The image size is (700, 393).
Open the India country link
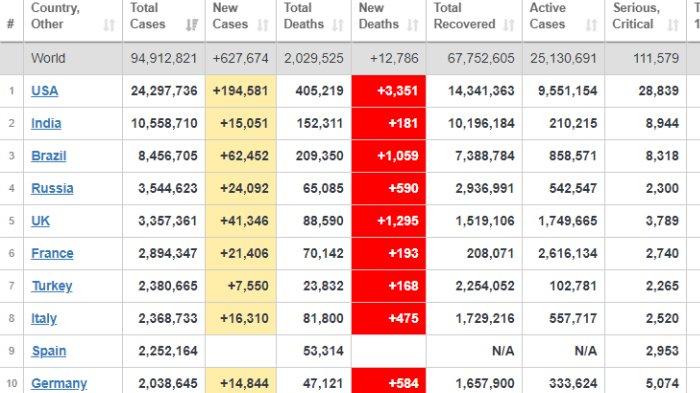46,123
